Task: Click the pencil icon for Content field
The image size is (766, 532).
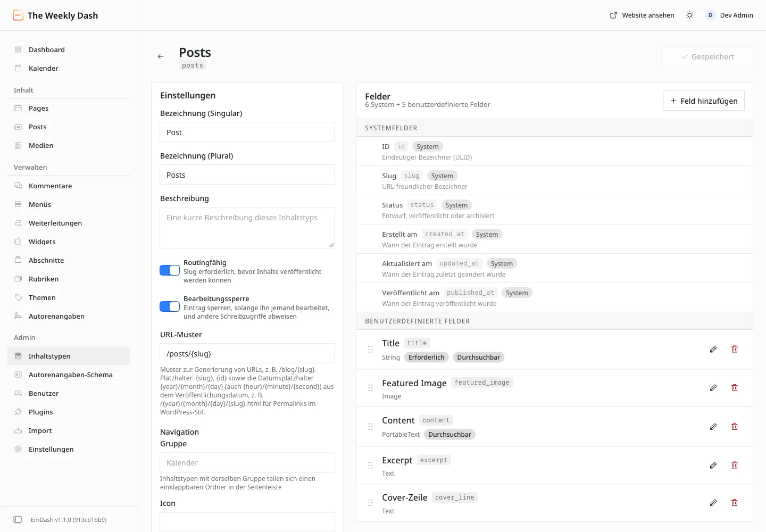Action: click(x=713, y=427)
